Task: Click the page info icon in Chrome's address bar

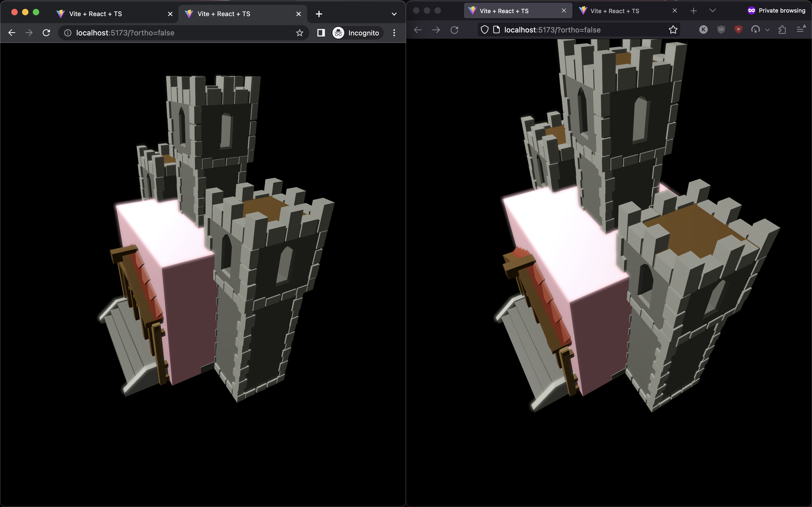Action: click(x=67, y=32)
